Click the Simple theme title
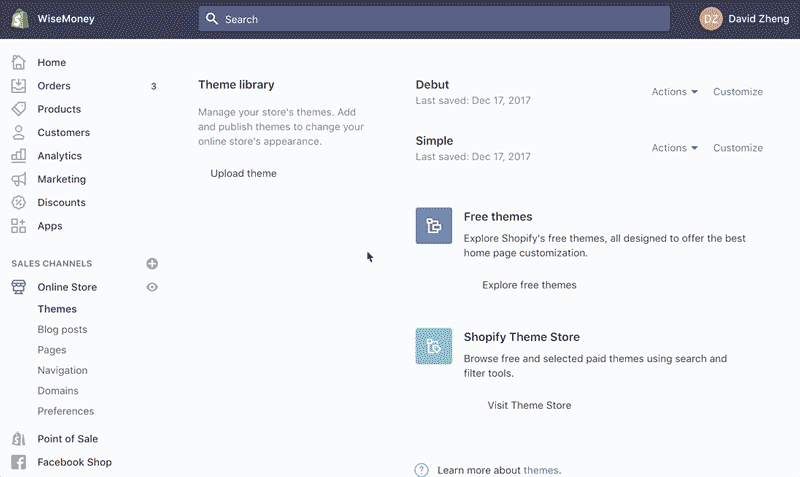Screen dimensions: 800x477 point(434,141)
